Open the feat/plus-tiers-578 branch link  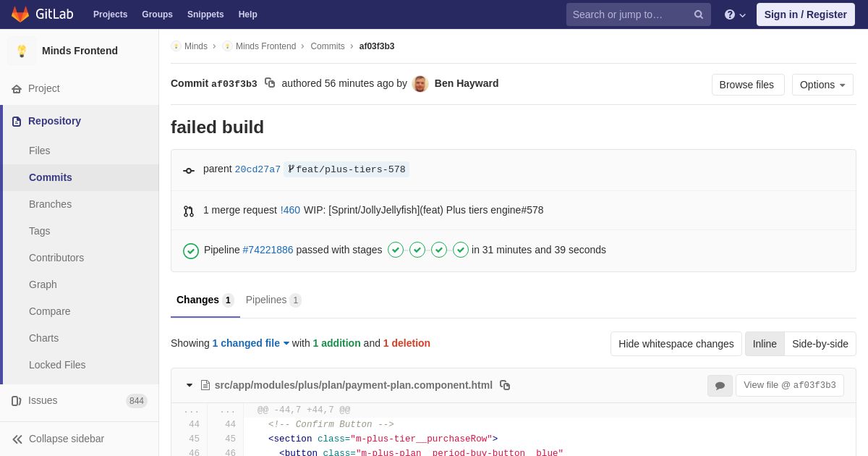pos(346,169)
